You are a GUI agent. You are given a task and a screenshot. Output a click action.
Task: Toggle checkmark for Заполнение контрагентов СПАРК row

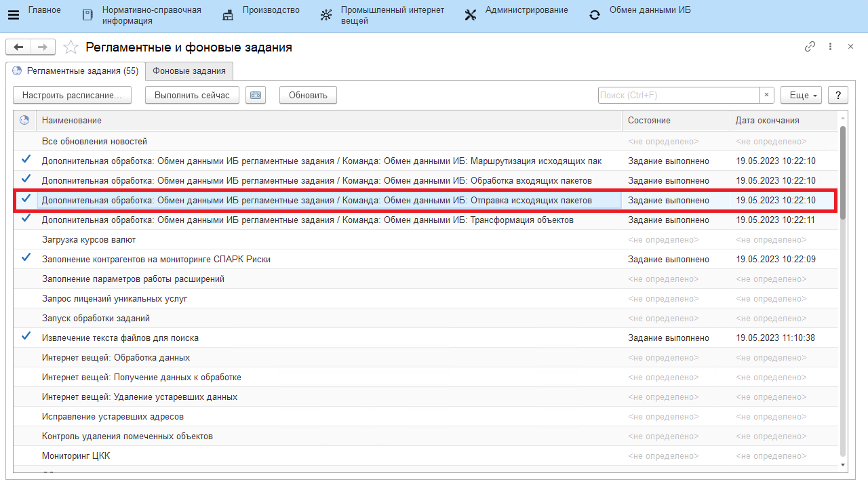(26, 258)
